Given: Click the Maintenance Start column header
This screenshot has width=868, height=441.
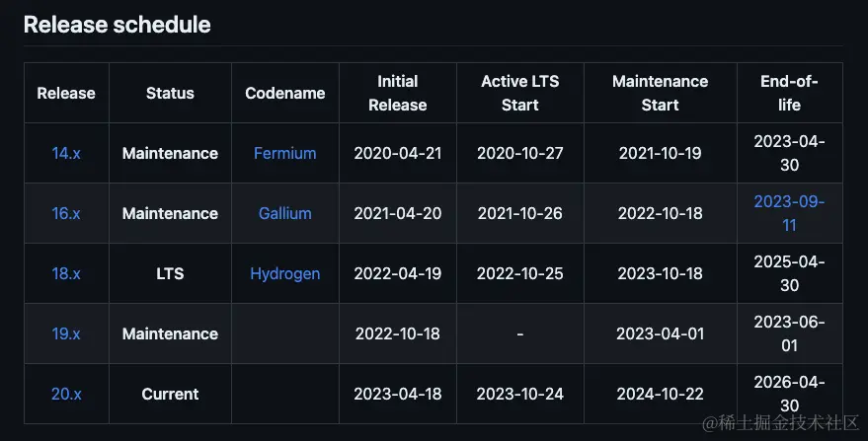Looking at the screenshot, I should tap(660, 93).
